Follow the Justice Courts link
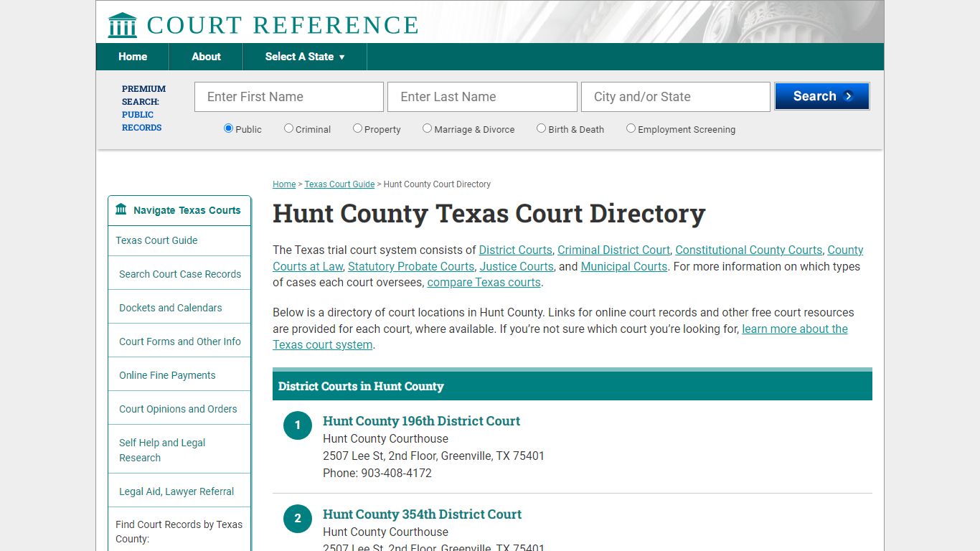 click(517, 266)
